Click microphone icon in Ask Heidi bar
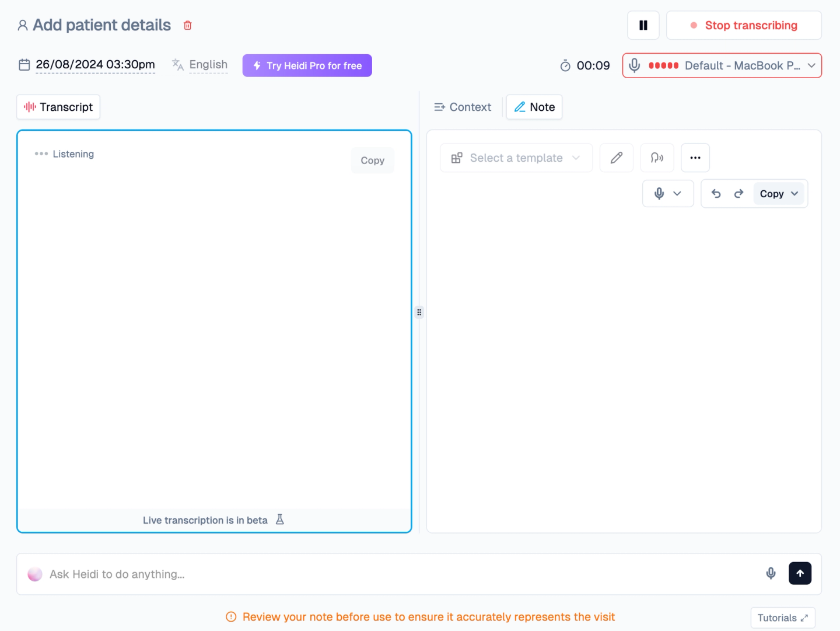The width and height of the screenshot is (840, 631). [771, 574]
